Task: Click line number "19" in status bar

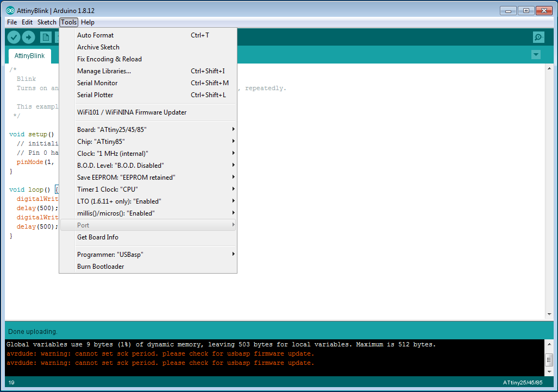Action: [11, 383]
